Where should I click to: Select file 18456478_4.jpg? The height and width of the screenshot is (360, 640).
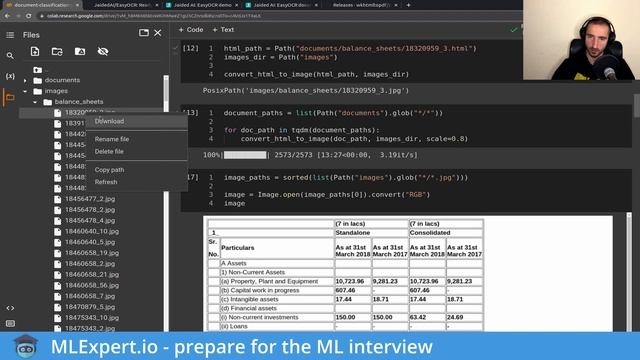point(90,221)
